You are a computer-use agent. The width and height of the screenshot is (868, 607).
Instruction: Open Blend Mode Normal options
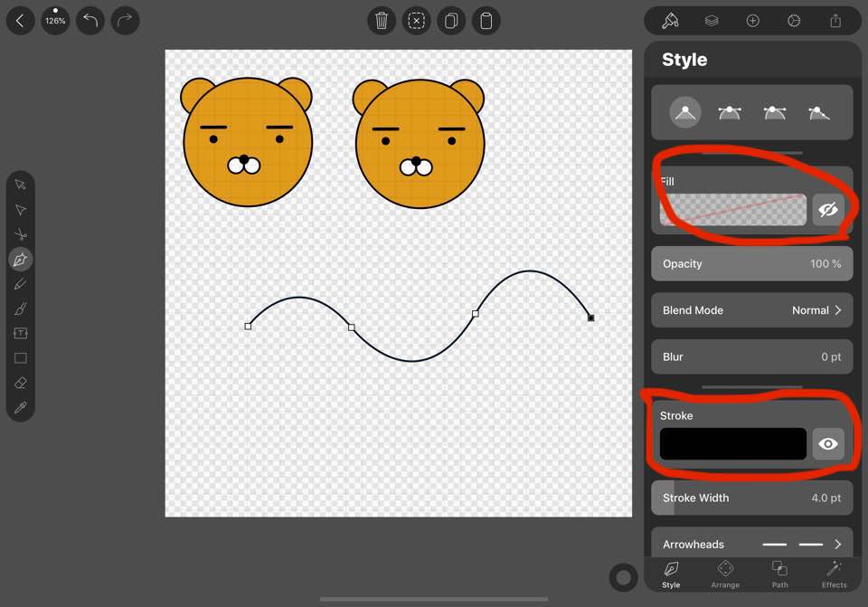point(751,310)
